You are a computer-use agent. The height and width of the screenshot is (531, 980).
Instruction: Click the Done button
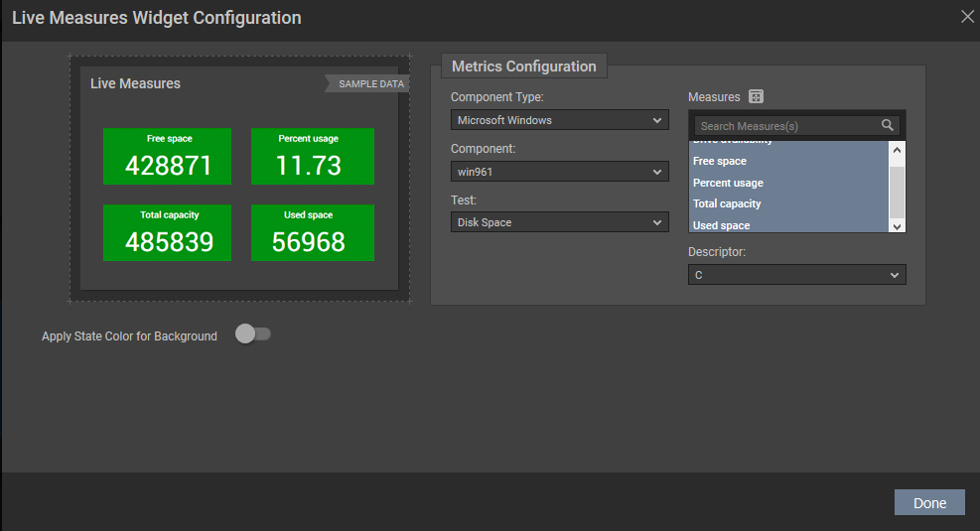(929, 503)
